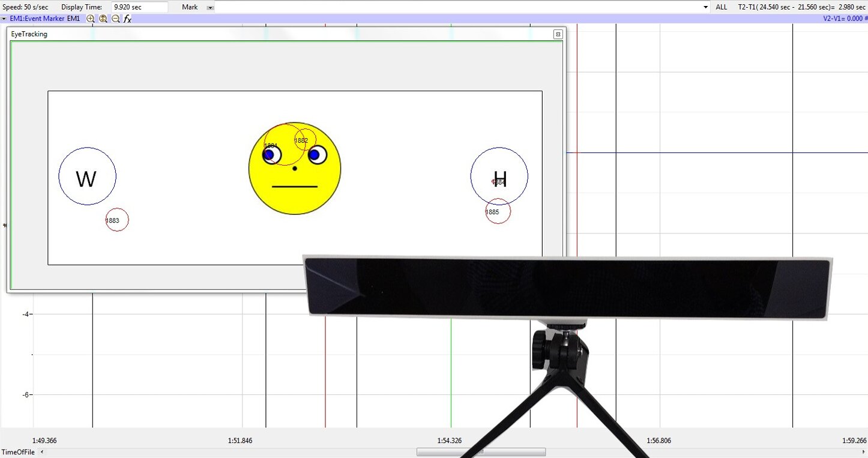Select the W target circle
Screen dimensions: 868x458
(87, 176)
